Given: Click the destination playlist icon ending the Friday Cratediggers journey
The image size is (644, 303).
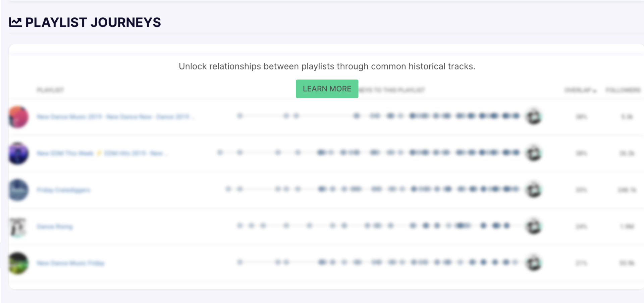Looking at the screenshot, I should tap(534, 190).
